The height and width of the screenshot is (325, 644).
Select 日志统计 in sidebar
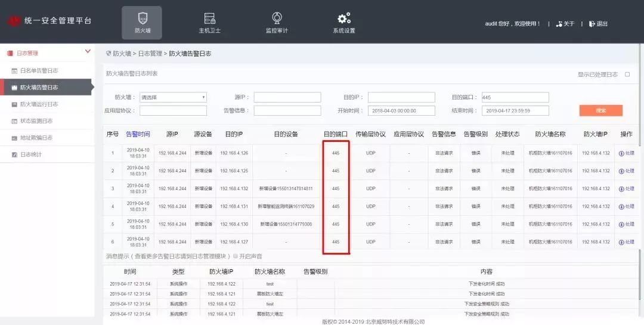click(31, 155)
